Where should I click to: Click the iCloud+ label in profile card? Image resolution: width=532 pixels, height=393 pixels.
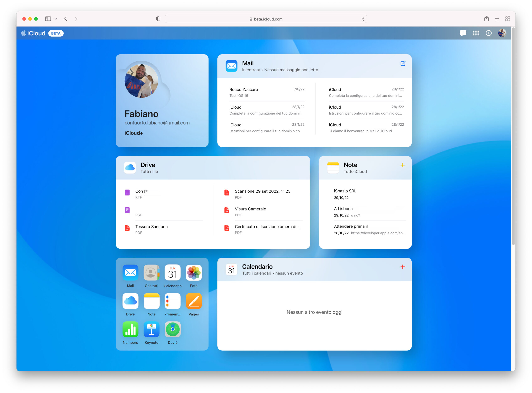134,133
